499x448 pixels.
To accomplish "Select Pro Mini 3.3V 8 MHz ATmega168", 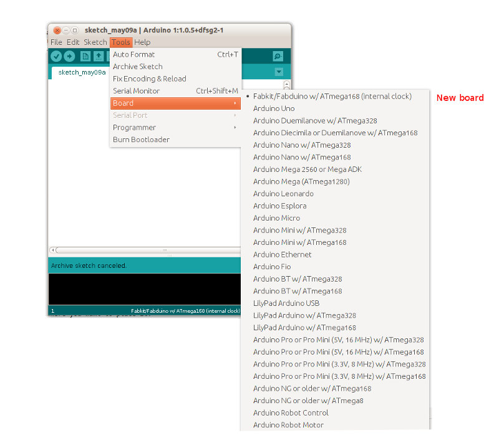I will point(335,376).
